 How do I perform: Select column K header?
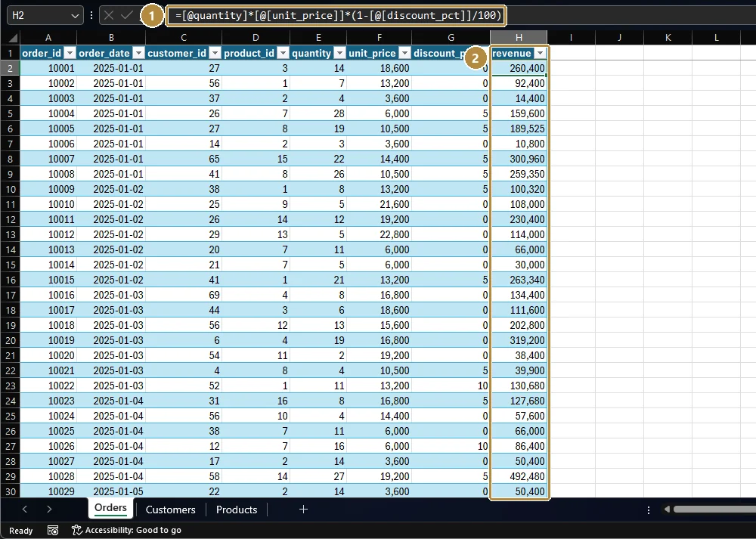click(x=668, y=38)
